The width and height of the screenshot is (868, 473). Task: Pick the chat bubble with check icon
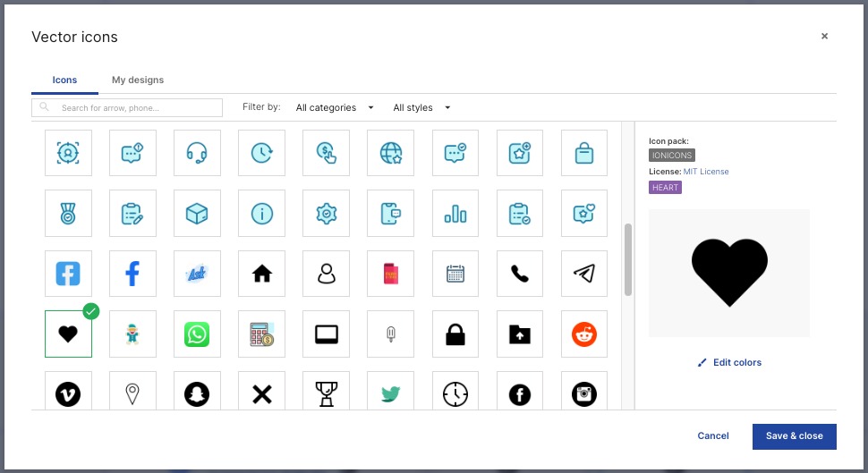[x=455, y=153]
